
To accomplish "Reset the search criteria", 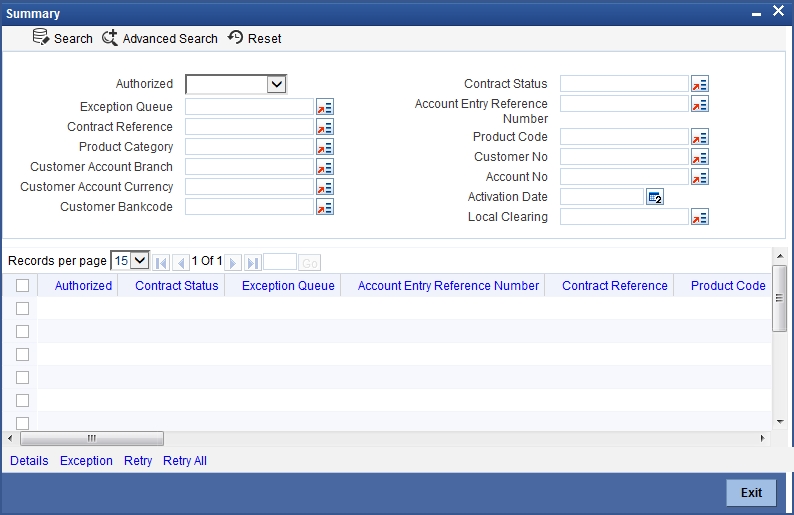I will 255,38.
